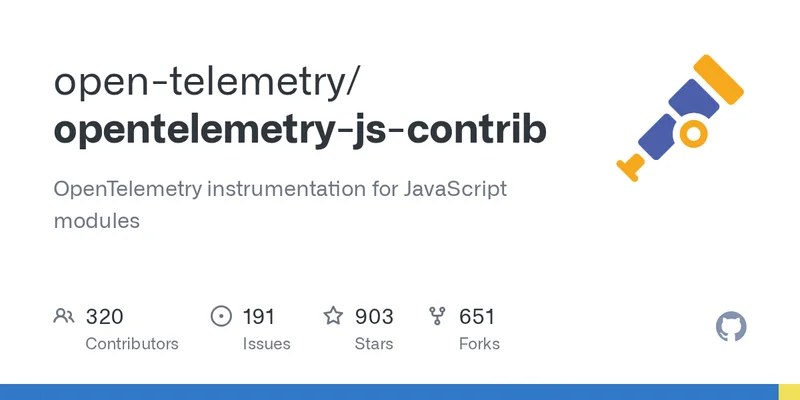Click the 320 contributors count

pos(104,317)
